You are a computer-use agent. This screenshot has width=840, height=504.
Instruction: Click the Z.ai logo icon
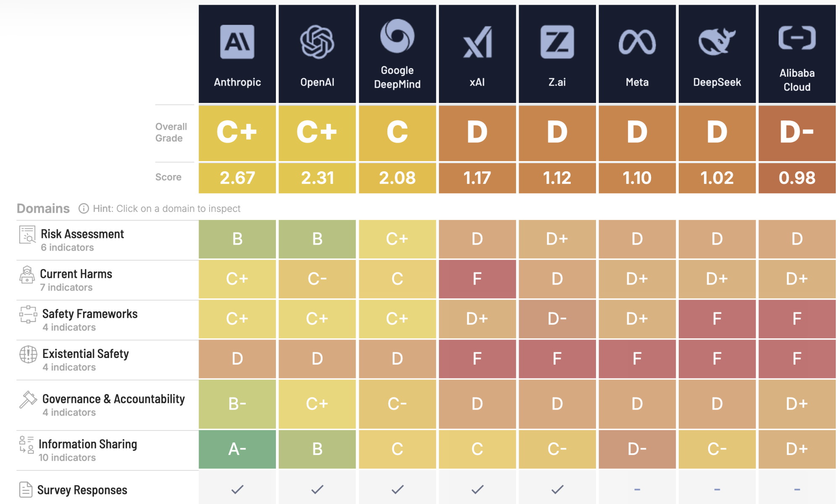coord(557,41)
